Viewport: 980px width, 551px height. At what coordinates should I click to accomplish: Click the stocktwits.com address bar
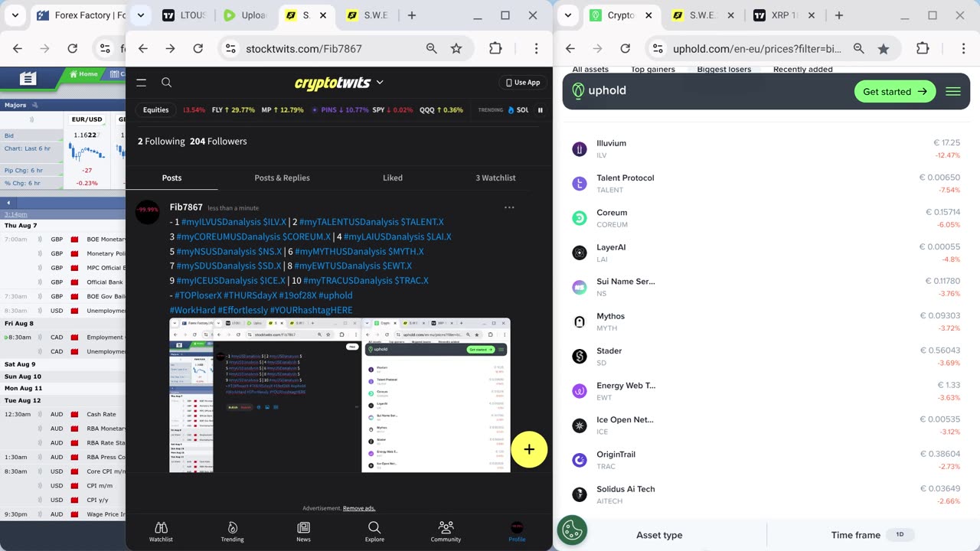coord(303,48)
